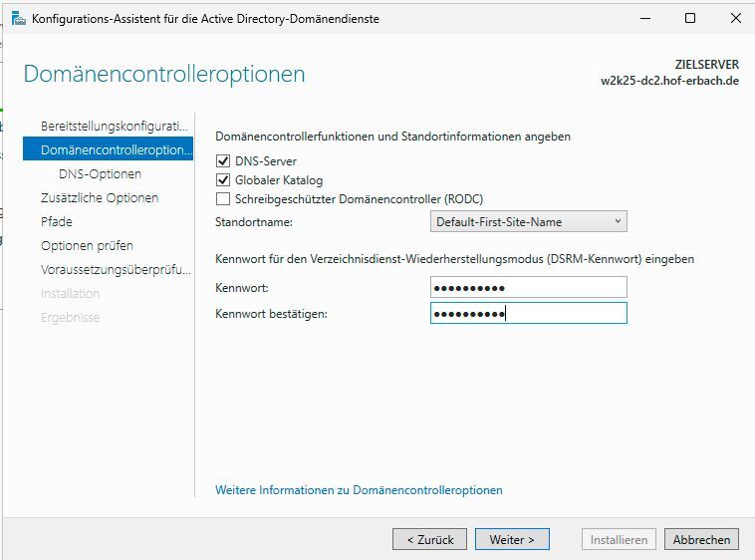Click the wizard app icon in the title bar

[18, 19]
